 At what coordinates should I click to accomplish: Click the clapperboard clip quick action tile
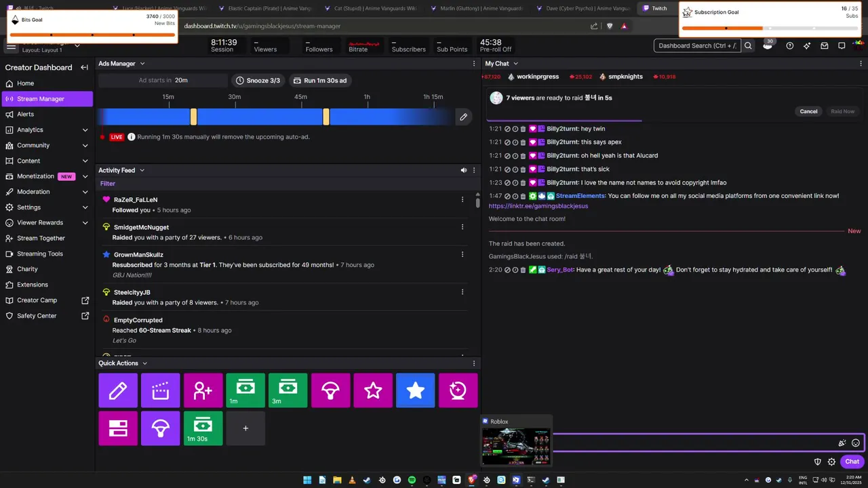(x=161, y=390)
